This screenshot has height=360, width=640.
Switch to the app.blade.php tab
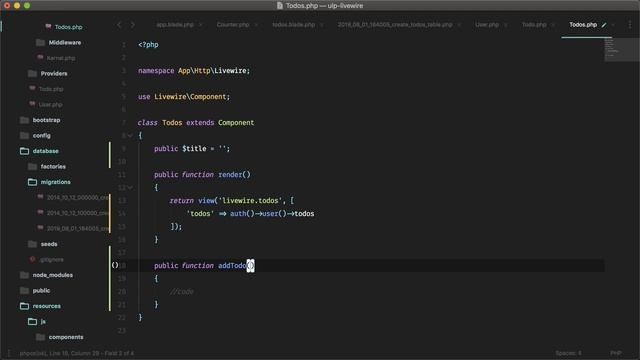click(x=175, y=25)
